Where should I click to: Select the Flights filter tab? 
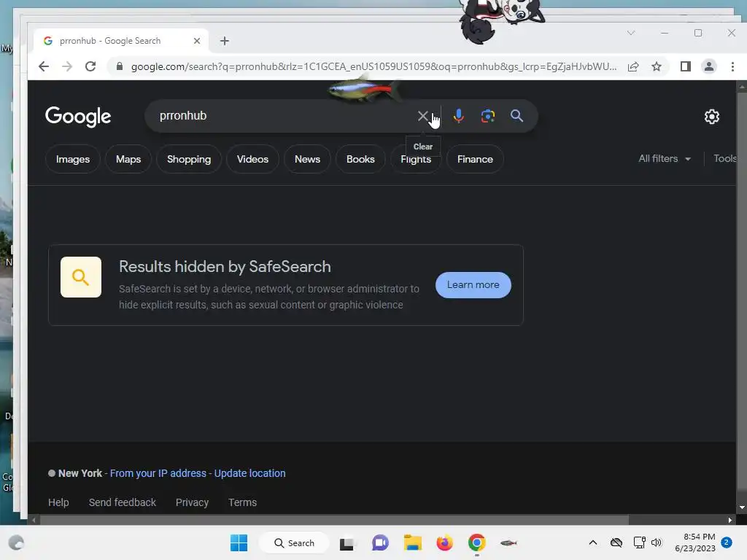pos(416,160)
